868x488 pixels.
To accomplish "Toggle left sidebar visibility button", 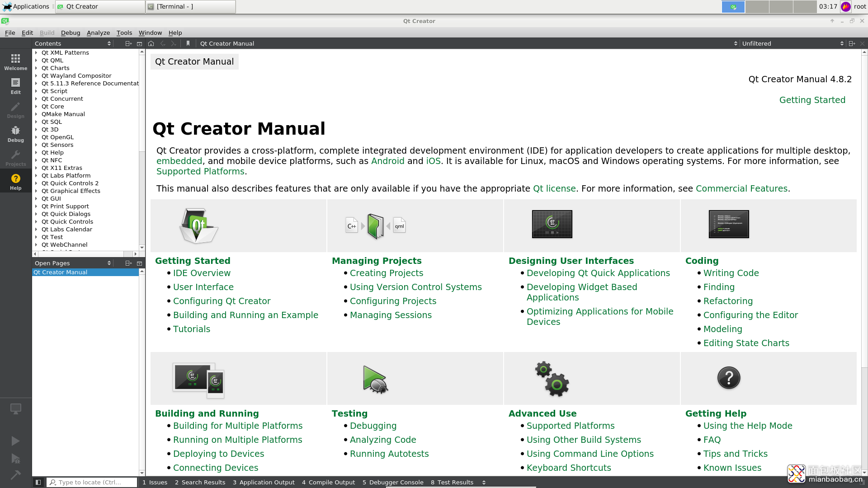I will [38, 482].
